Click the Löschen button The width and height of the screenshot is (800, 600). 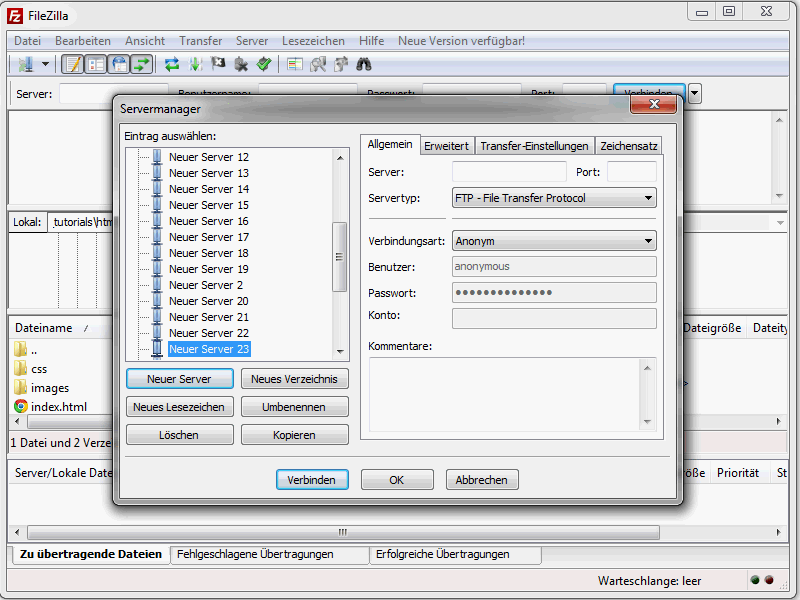coord(180,435)
